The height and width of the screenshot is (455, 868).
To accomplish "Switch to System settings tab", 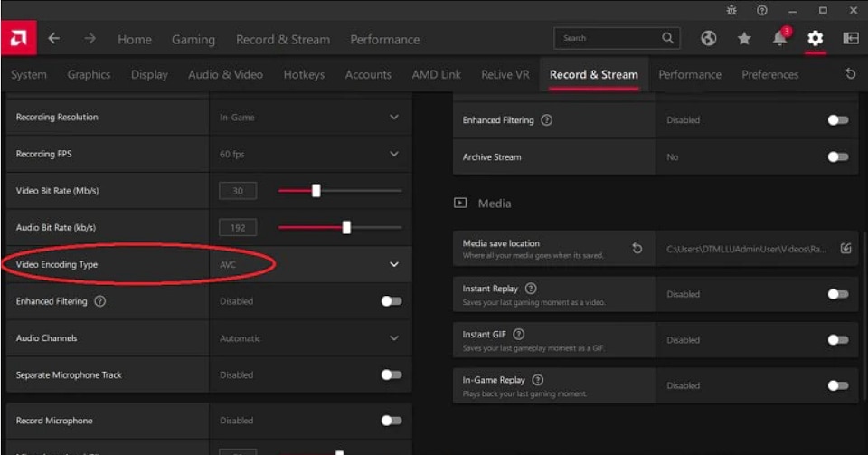I will [x=29, y=75].
